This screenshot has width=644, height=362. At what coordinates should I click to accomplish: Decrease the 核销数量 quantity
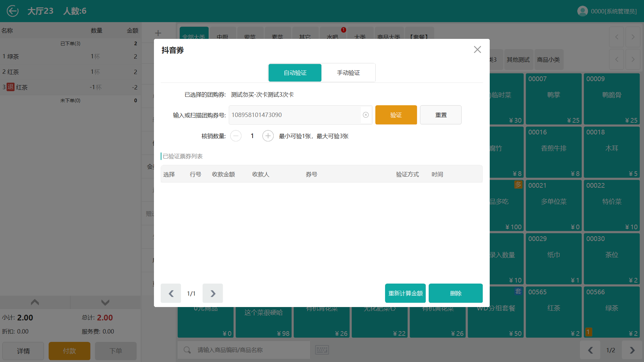tap(236, 136)
